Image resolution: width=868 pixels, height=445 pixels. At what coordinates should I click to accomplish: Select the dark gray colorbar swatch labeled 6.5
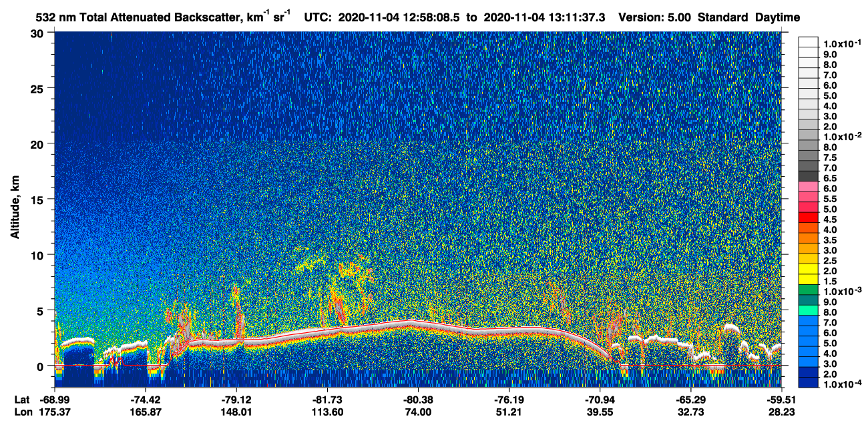pos(808,177)
